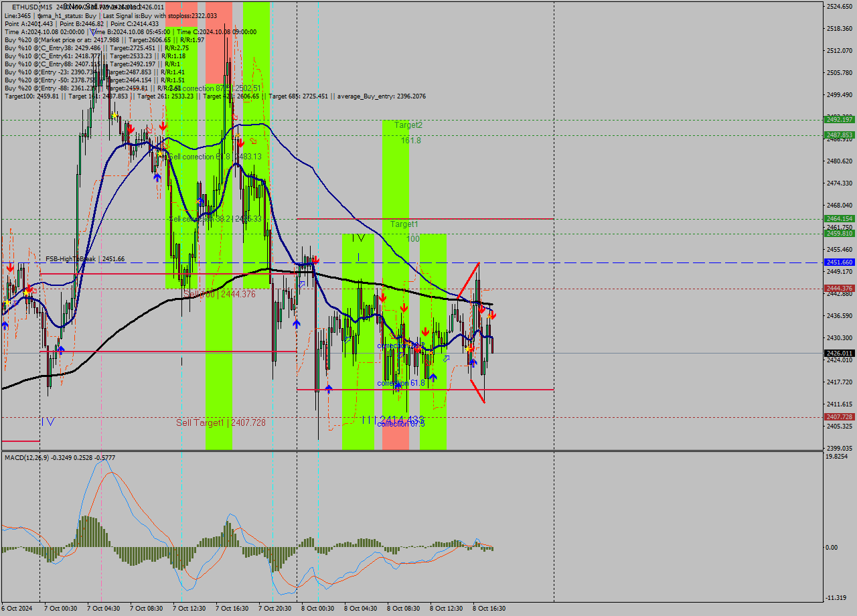Click the Sell 100 | 2444.376 label
The width and height of the screenshot is (857, 616).
220,294
